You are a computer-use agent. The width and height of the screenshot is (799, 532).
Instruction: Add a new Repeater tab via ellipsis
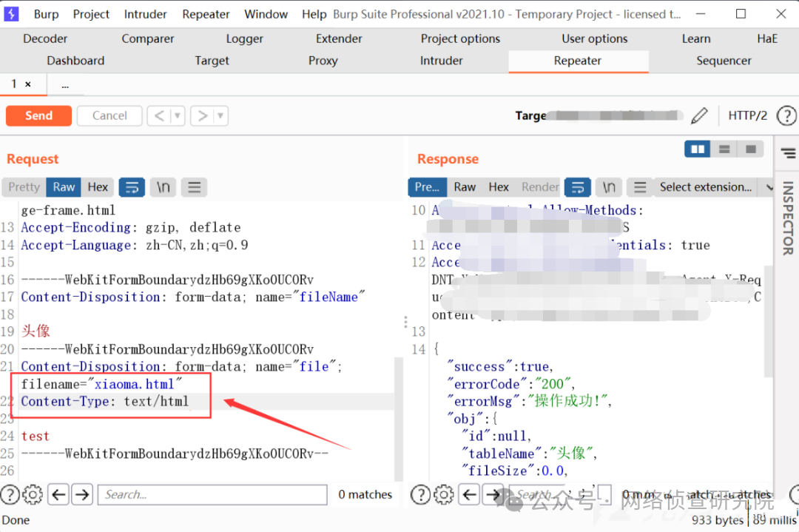65,86
